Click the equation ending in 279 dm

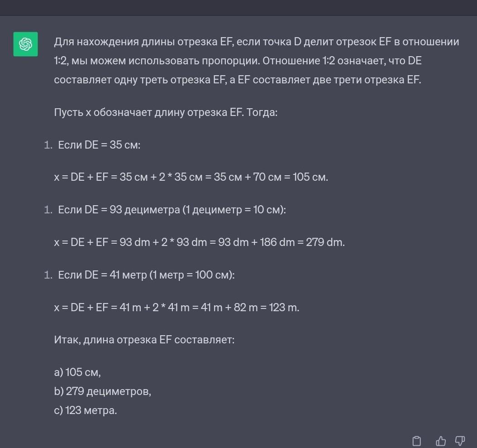coord(199,242)
